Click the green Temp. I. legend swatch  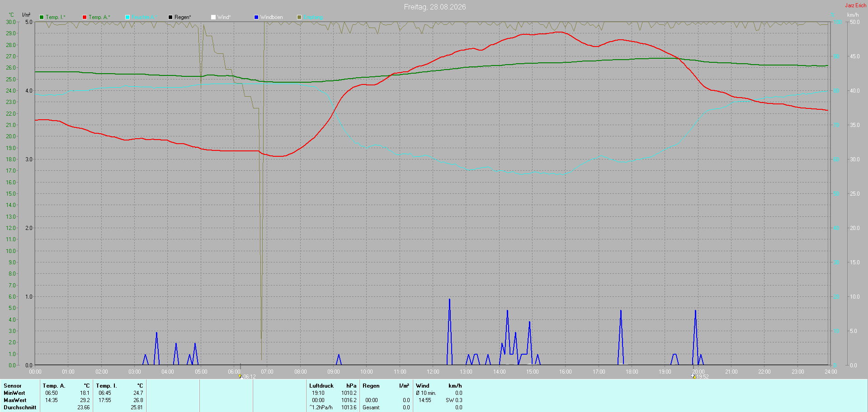tap(42, 17)
